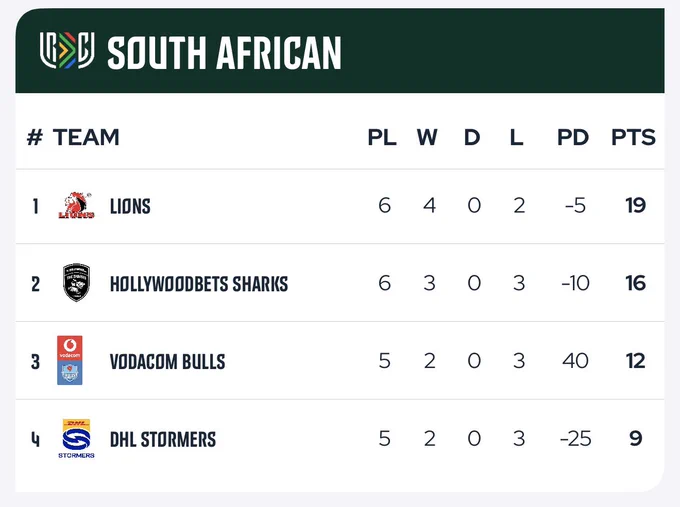This screenshot has height=507, width=680.
Task: Click the L column header
Action: 517,137
